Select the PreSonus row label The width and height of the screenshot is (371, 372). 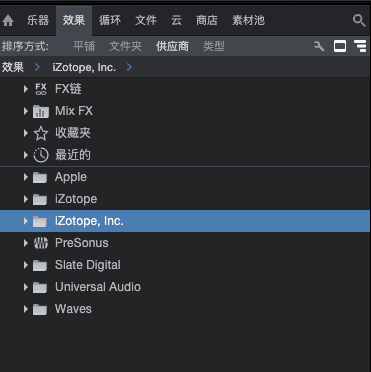pyautogui.click(x=82, y=243)
